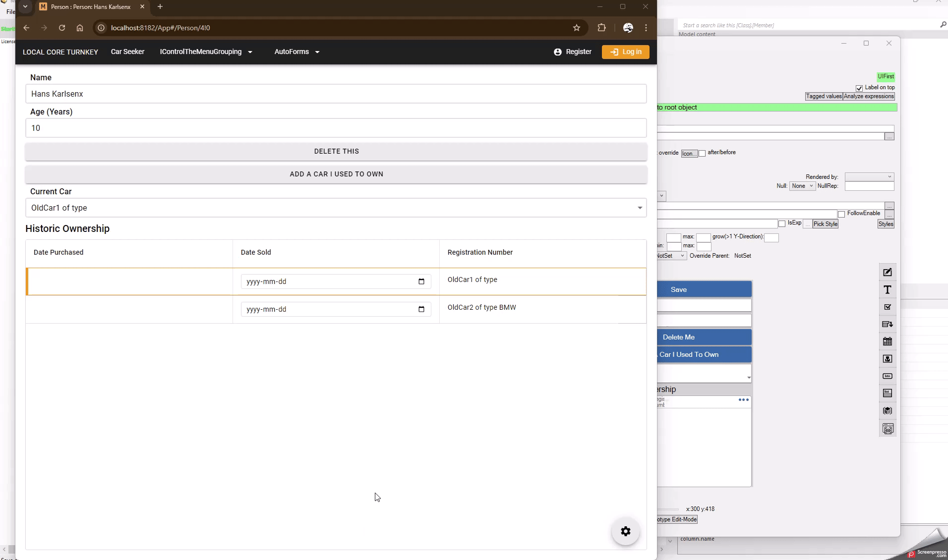Tick the after/before checkbox
This screenshot has height=560, width=948.
(x=702, y=154)
